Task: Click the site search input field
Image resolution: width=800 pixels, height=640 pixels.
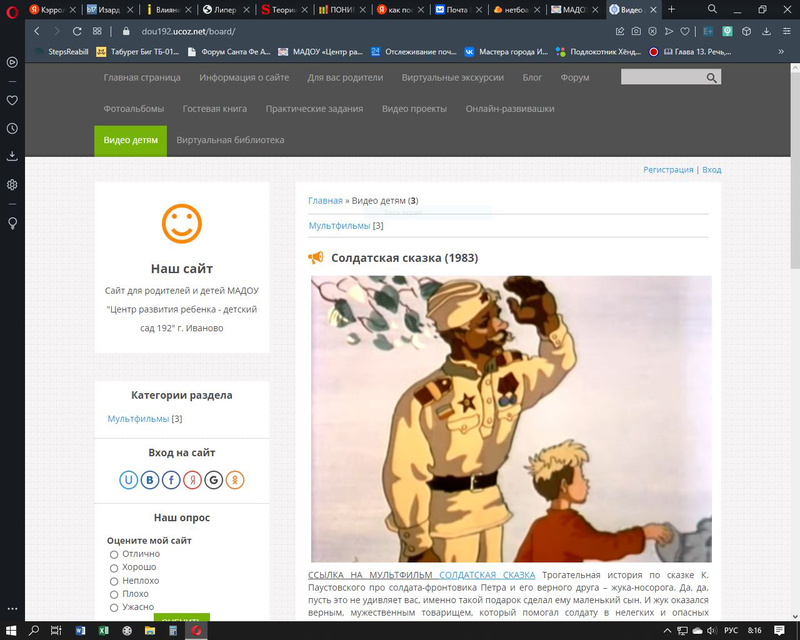Action: [x=660, y=78]
